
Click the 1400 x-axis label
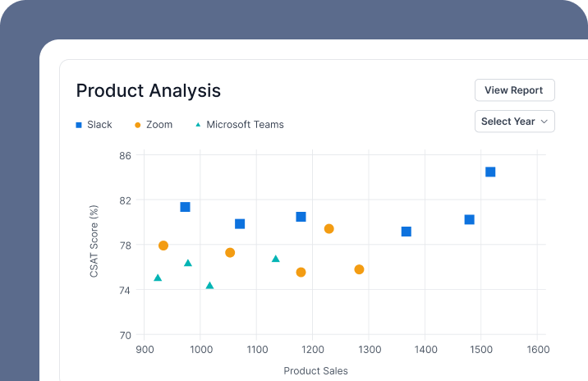click(425, 350)
